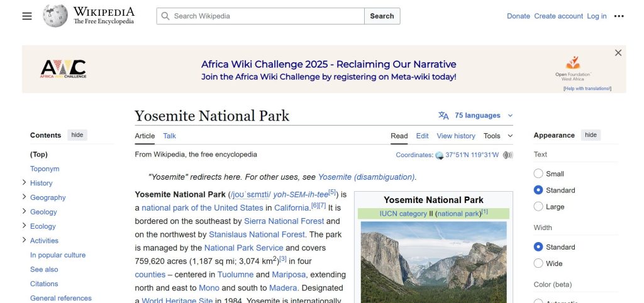Click the Africa Wiki Challenge logo
This screenshot has width=644, height=303.
pos(63,69)
